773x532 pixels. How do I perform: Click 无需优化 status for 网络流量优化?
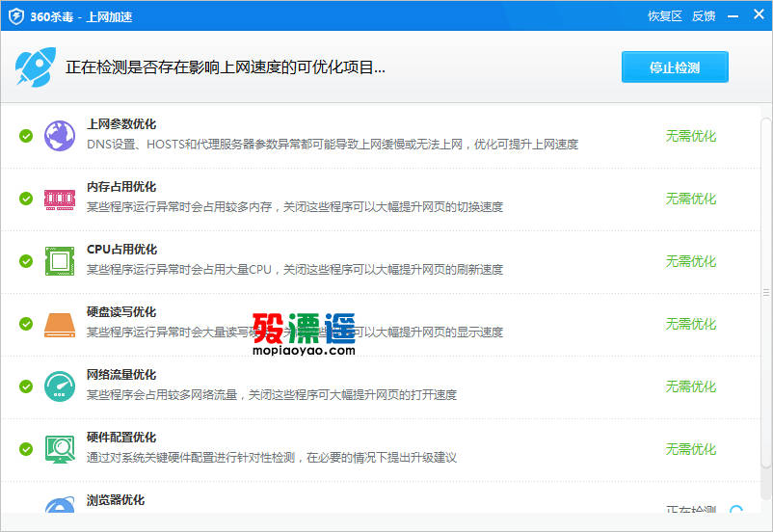tap(691, 386)
